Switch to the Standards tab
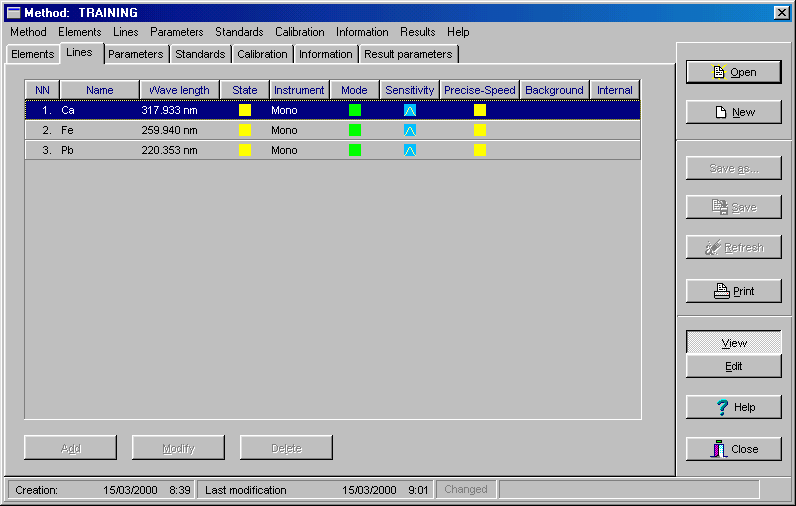796x506 pixels. tap(200, 54)
